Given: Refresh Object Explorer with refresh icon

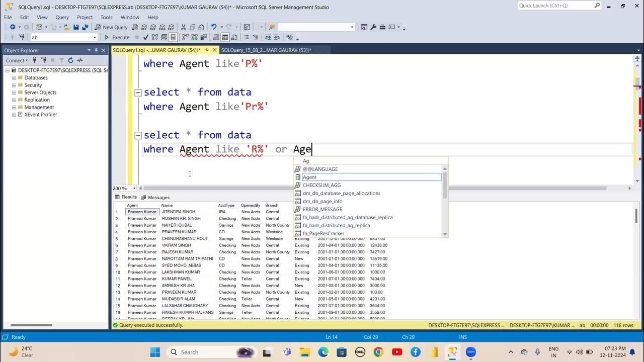Looking at the screenshot, I should tap(71, 60).
